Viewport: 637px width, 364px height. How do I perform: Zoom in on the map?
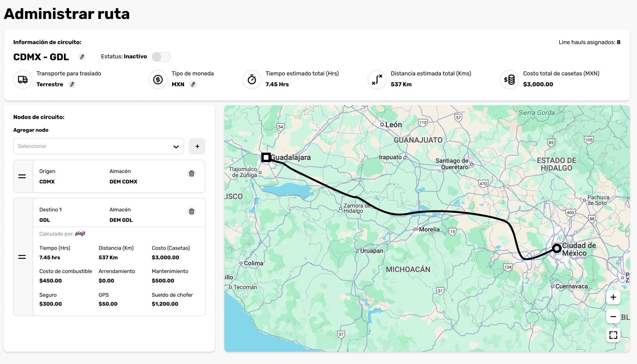pyautogui.click(x=613, y=297)
